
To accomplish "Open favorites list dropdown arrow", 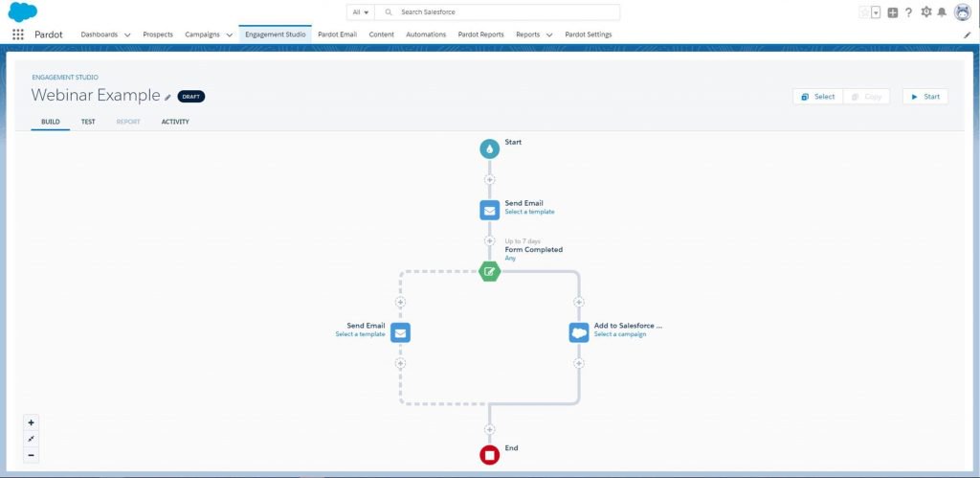I will click(877, 12).
